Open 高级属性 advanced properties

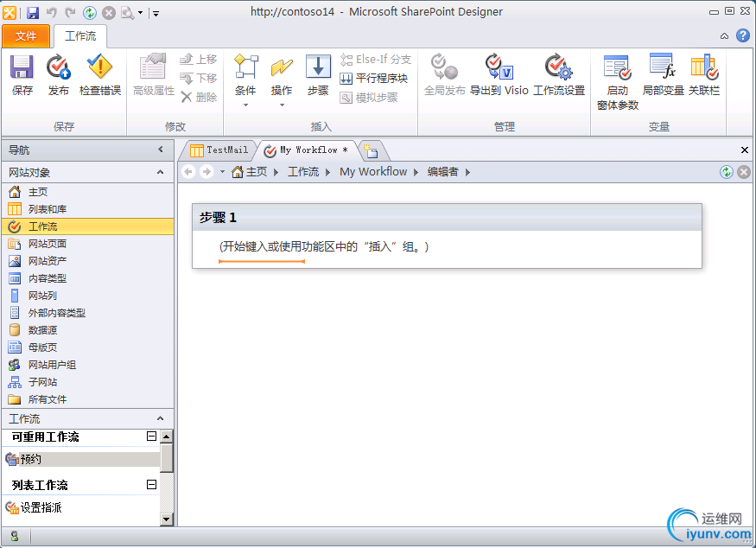[153, 75]
